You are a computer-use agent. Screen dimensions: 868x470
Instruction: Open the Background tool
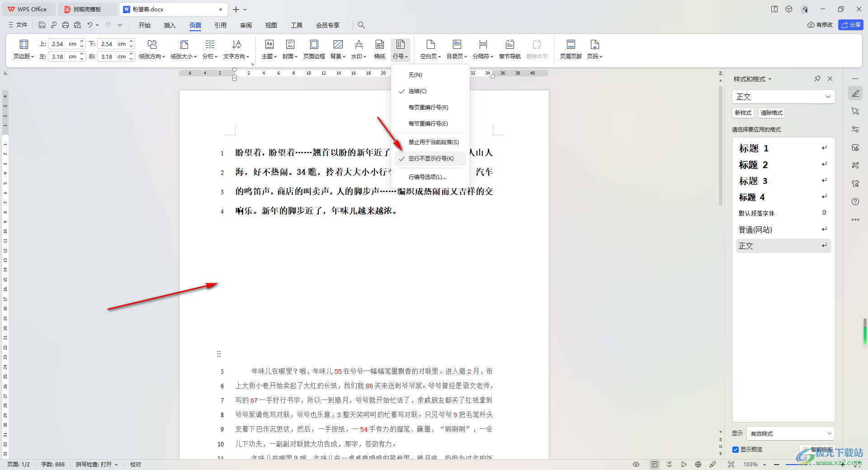click(x=338, y=49)
